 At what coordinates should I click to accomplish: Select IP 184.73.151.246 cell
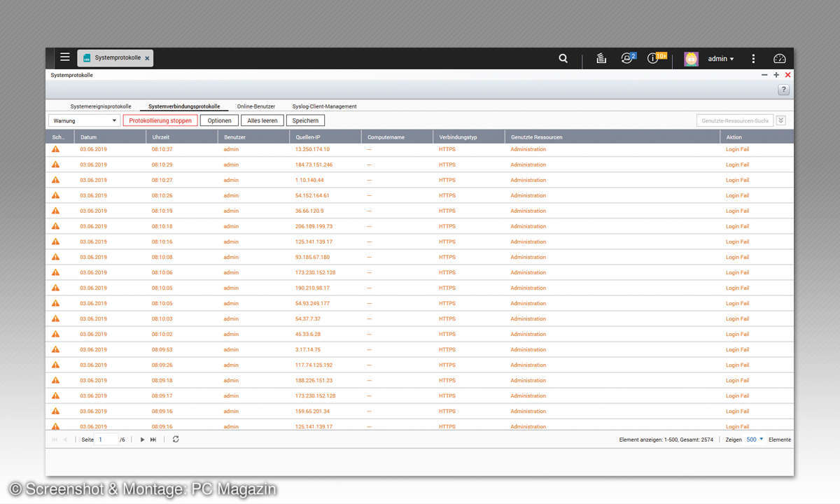(x=314, y=164)
